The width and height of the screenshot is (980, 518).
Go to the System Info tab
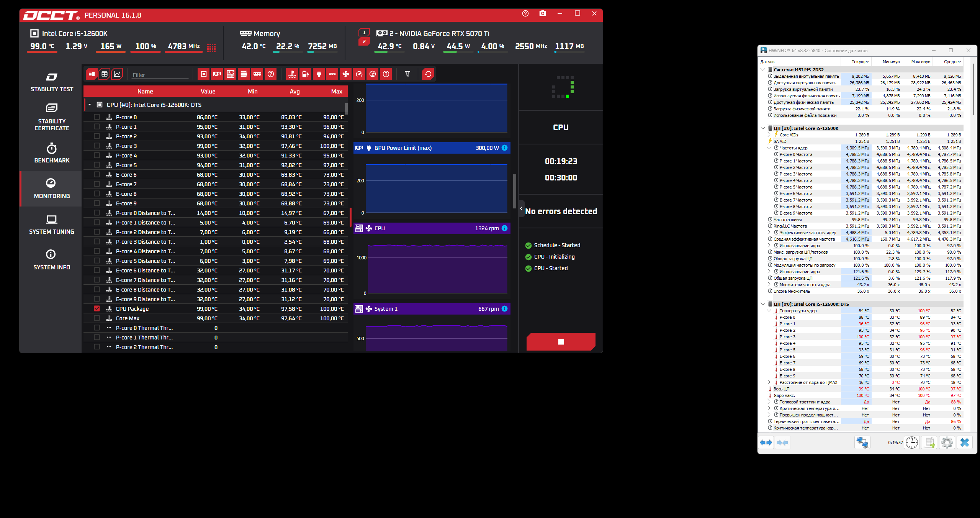pyautogui.click(x=52, y=260)
